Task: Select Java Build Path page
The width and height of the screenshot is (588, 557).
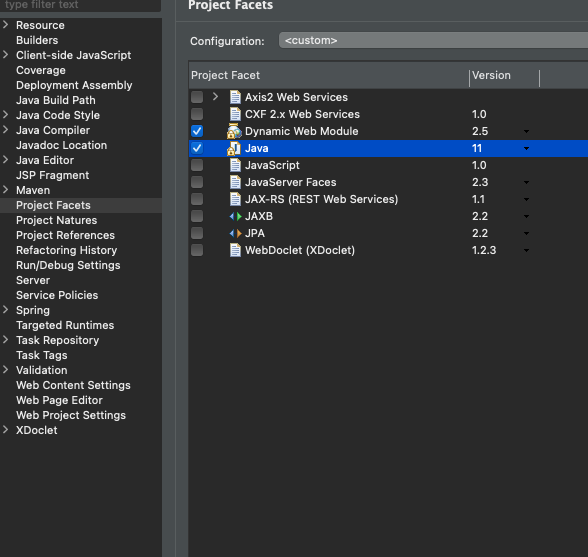Action: click(56, 100)
